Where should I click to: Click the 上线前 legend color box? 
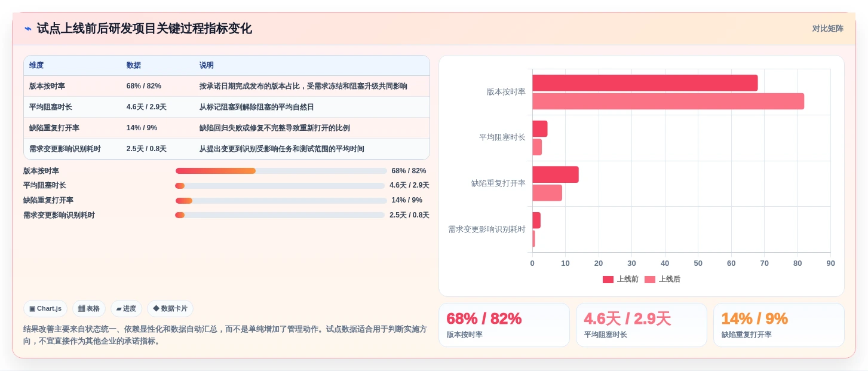[608, 279]
